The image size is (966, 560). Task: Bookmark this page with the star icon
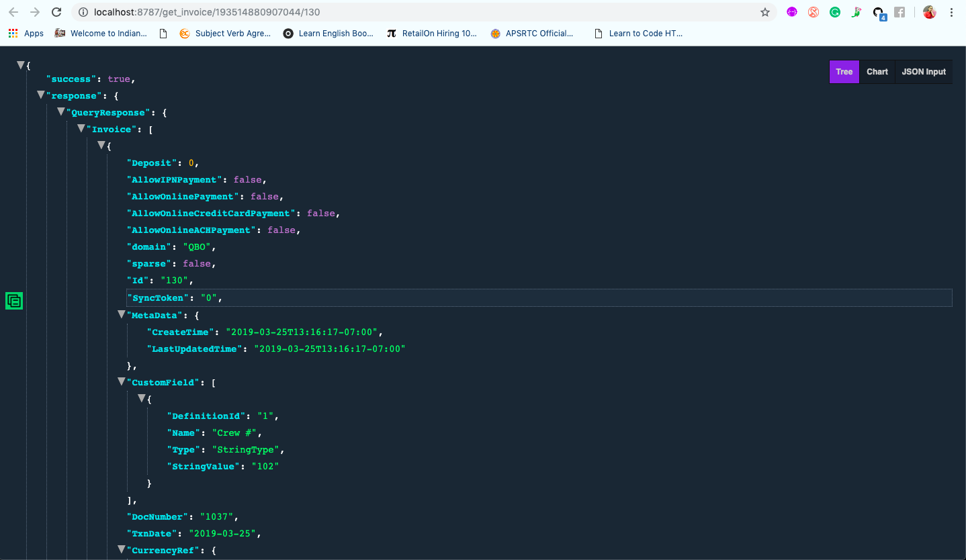[x=764, y=12]
